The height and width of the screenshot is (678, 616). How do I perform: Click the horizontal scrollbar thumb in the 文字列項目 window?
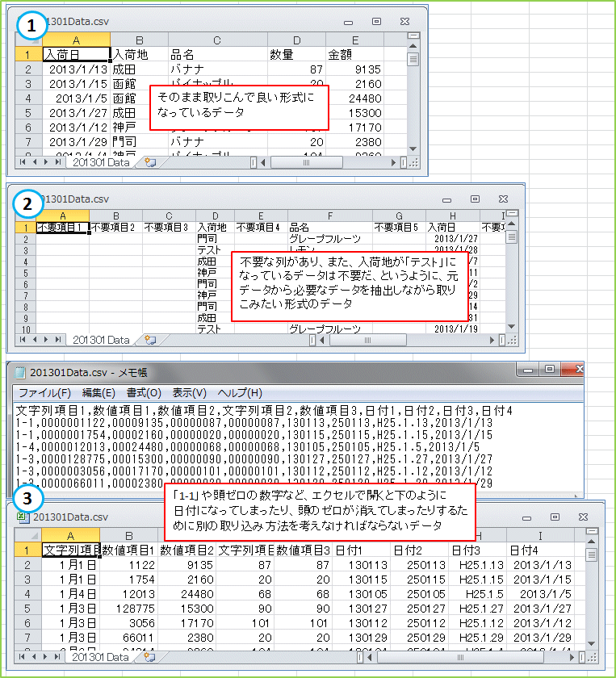pos(460,657)
